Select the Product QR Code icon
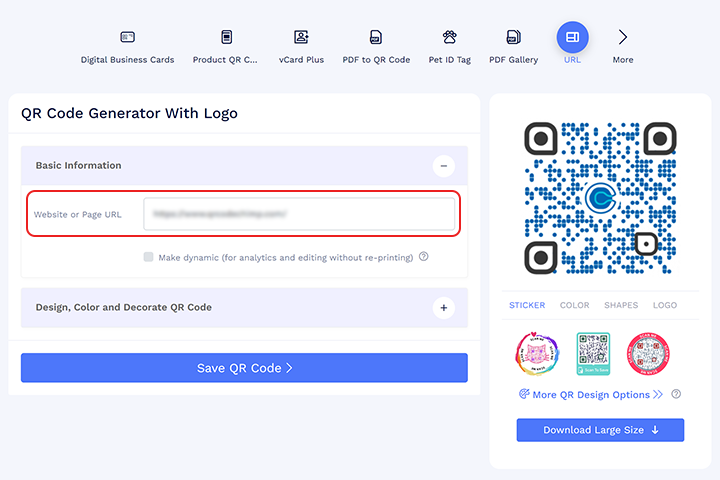Image resolution: width=720 pixels, height=480 pixels. (226, 38)
